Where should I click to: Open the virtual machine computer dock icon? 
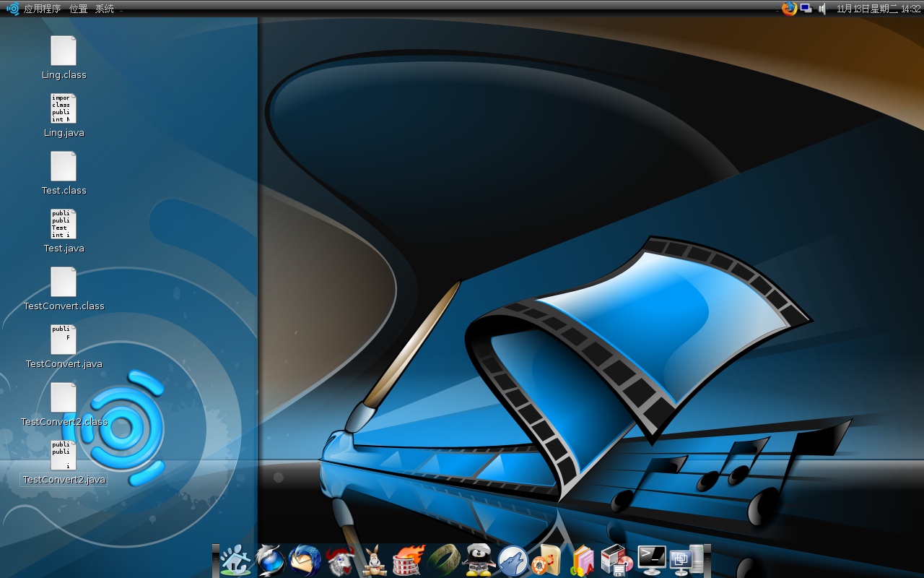686,560
